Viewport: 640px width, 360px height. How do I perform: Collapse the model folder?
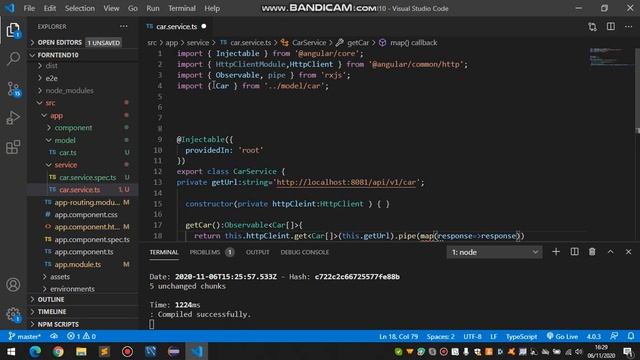[x=64, y=140]
